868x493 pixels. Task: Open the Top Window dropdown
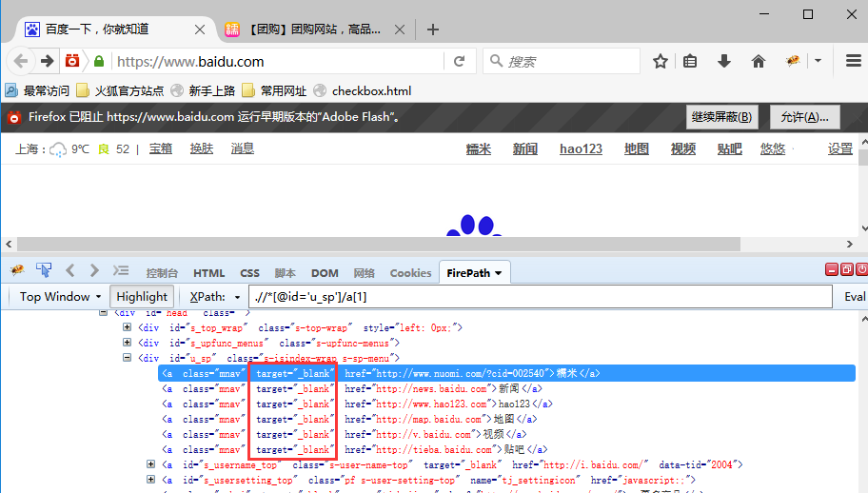tap(59, 297)
